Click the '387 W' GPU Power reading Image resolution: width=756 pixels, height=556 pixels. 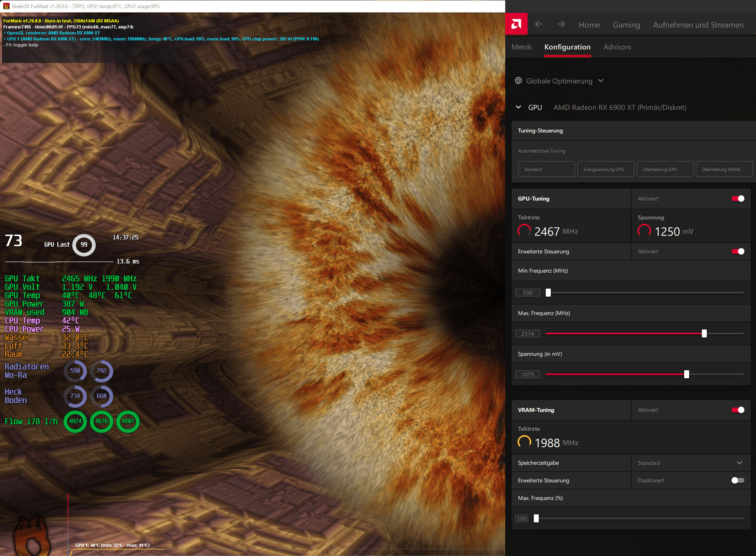pyautogui.click(x=73, y=304)
